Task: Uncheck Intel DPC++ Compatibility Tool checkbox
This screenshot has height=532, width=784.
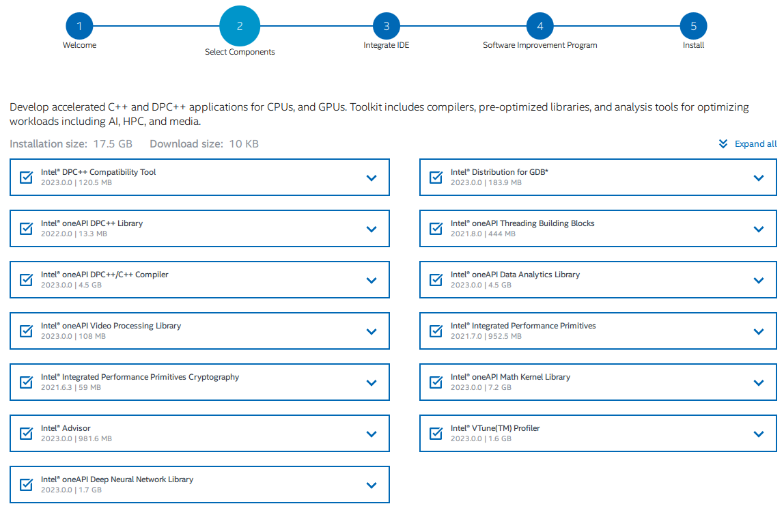Action: click(26, 177)
